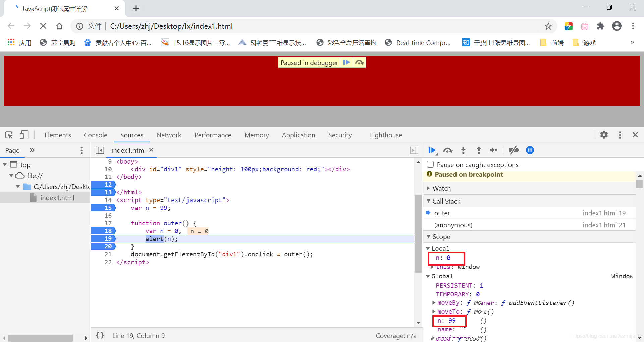
Task: Collapse the top frame tree node
Action: [5, 165]
